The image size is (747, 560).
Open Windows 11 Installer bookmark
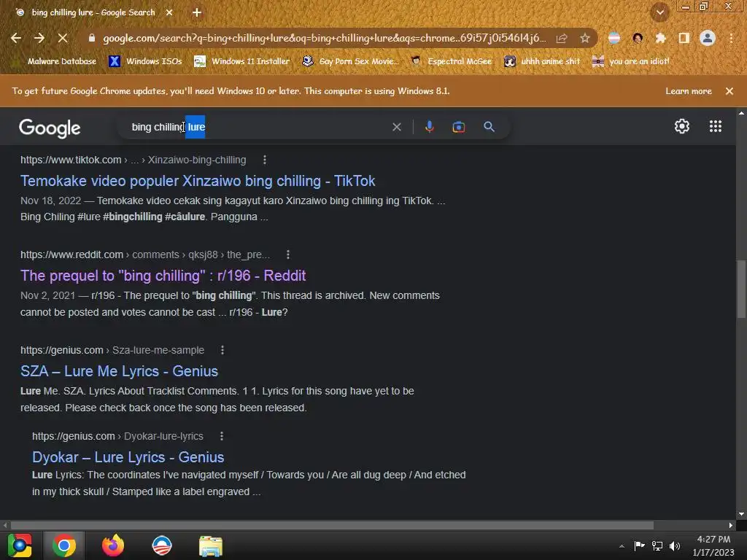(242, 61)
